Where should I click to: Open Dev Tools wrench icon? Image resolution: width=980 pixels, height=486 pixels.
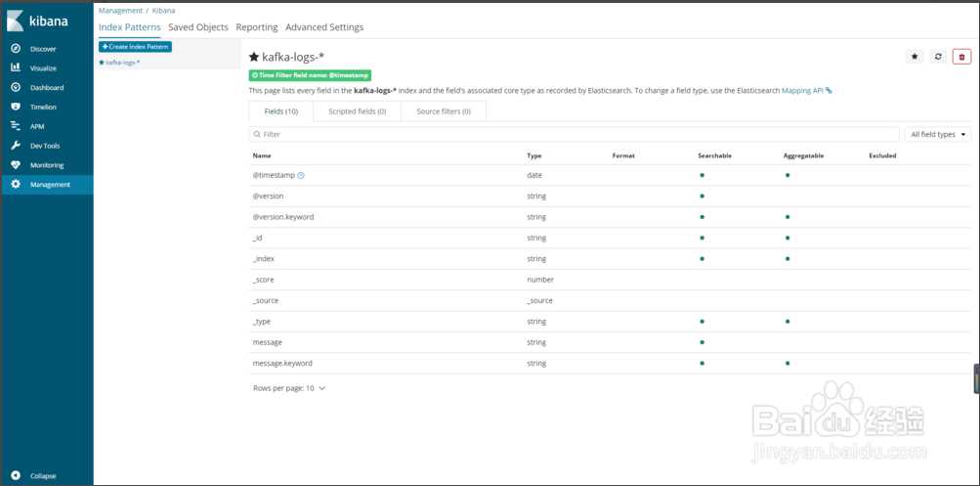click(16, 146)
